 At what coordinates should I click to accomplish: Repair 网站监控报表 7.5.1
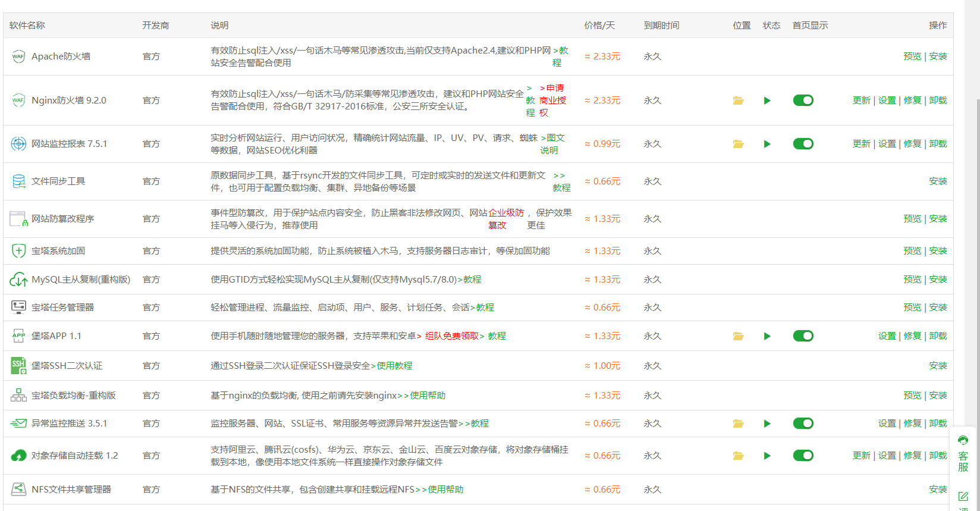912,144
